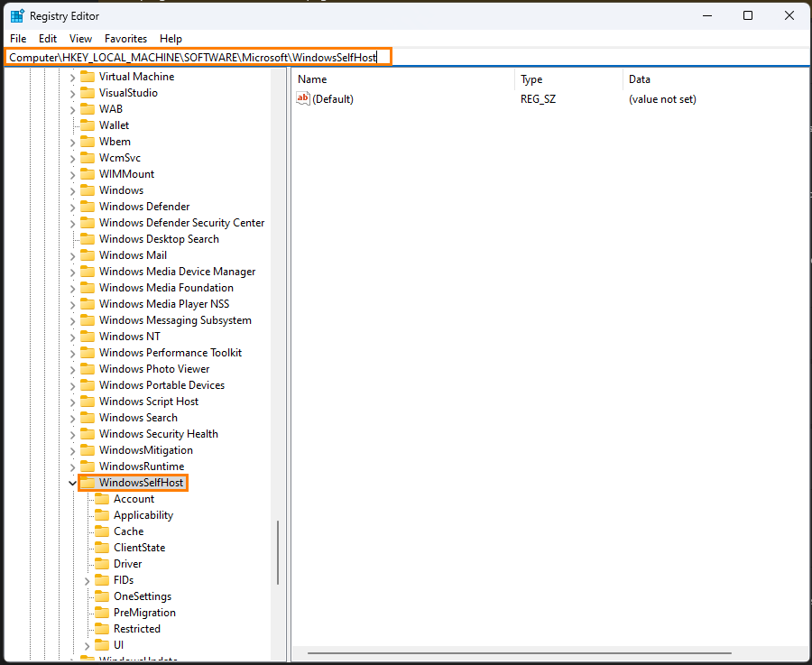812x665 pixels.
Task: Click the ClientState folder icon
Action: pyautogui.click(x=102, y=548)
